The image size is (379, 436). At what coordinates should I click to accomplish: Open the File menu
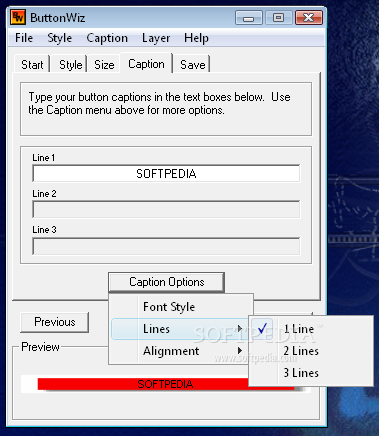pos(24,38)
